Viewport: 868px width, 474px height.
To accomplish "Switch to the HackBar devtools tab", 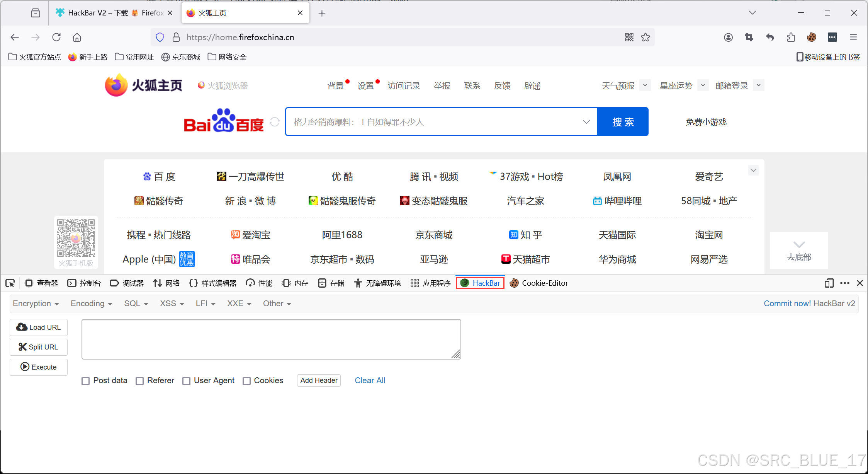I will point(480,283).
